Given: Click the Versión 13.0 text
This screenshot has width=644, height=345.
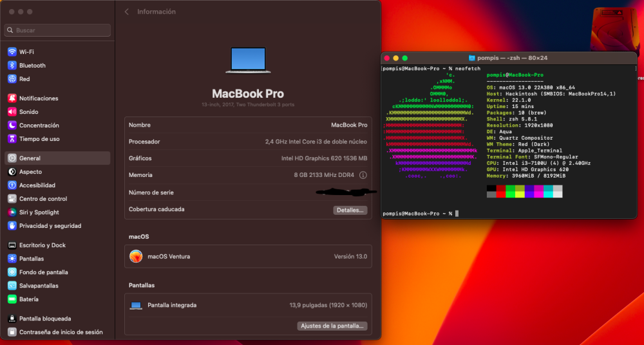Looking at the screenshot, I should click(350, 257).
